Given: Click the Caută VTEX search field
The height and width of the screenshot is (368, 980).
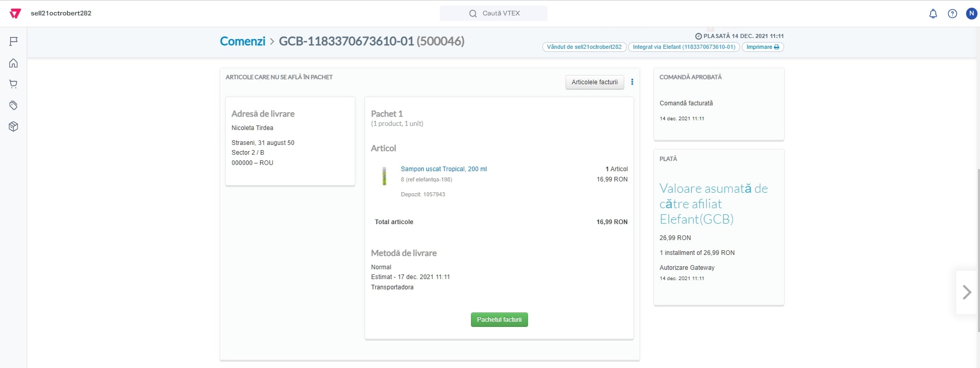Looking at the screenshot, I should point(494,13).
